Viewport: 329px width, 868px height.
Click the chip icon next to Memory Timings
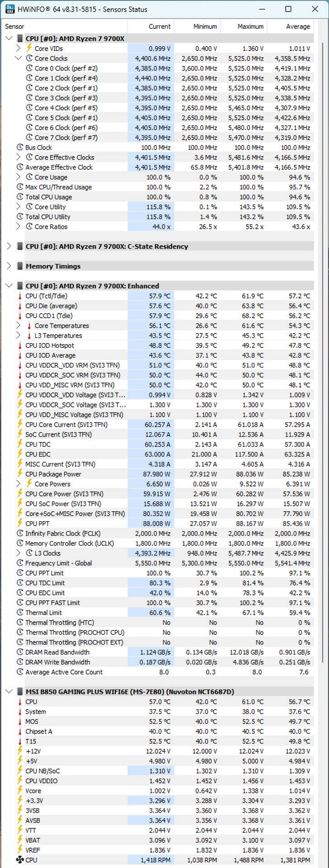pyautogui.click(x=20, y=266)
